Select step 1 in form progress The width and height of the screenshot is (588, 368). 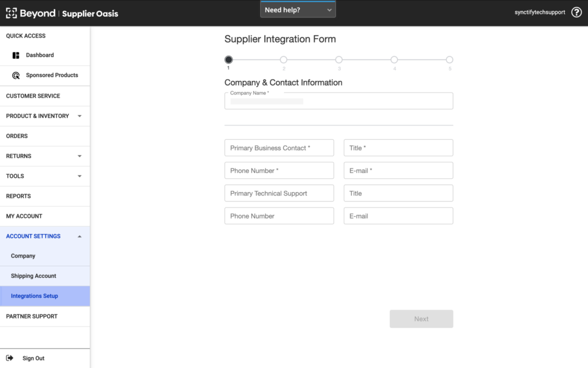point(229,59)
